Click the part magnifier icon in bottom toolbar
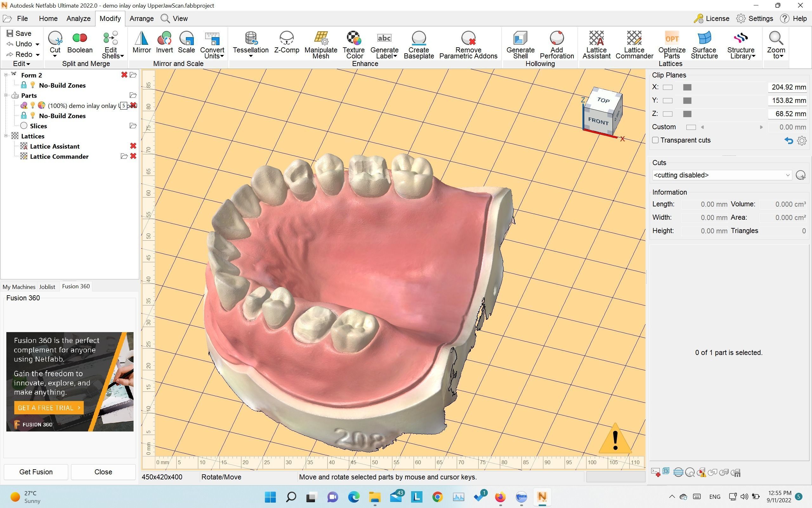Image resolution: width=812 pixels, height=508 pixels. point(690,472)
